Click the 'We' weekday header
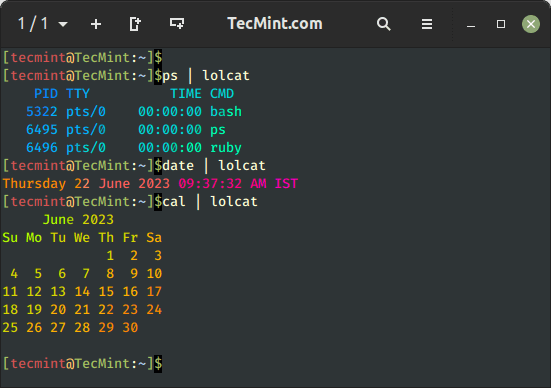The image size is (551, 388). pyautogui.click(x=82, y=238)
